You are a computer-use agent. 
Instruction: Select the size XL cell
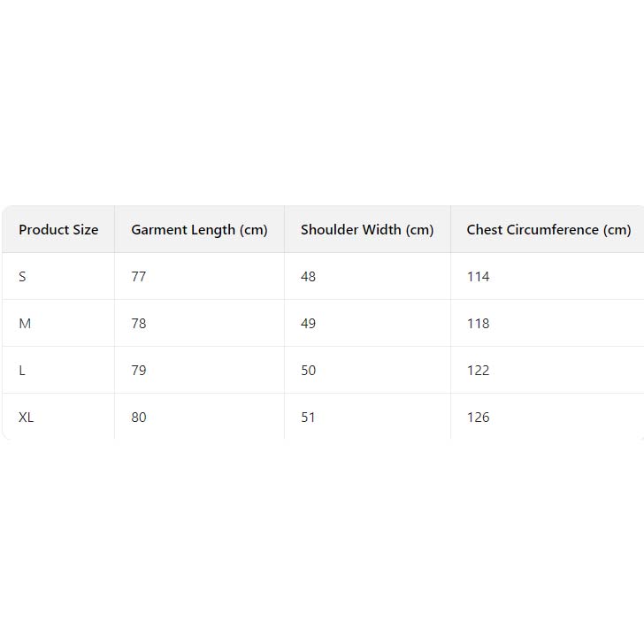[27, 418]
